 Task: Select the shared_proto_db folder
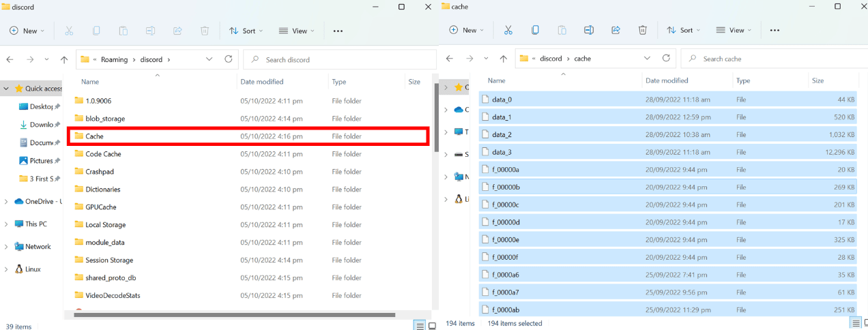[x=248, y=278]
